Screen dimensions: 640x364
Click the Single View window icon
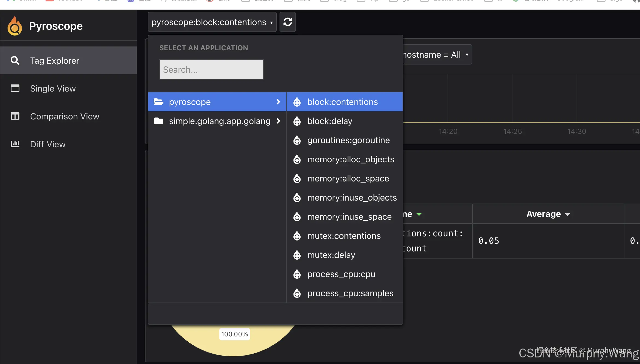pyautogui.click(x=15, y=88)
